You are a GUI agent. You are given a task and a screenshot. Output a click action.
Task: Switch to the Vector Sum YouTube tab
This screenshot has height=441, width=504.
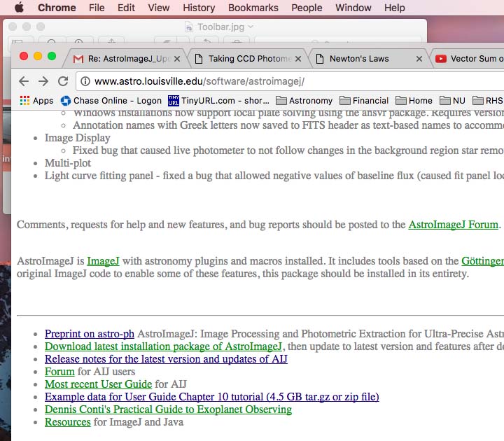pos(469,59)
